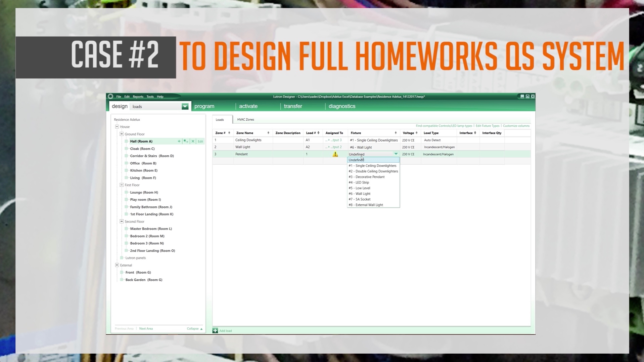The image size is (644, 362).
Task: Choose #5 Low Level option
Action: pyautogui.click(x=373, y=188)
